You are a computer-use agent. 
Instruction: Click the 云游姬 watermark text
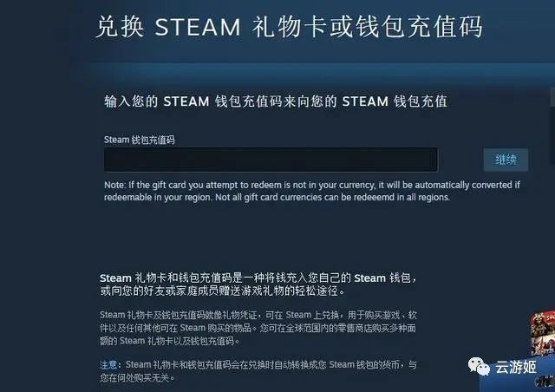(x=516, y=367)
